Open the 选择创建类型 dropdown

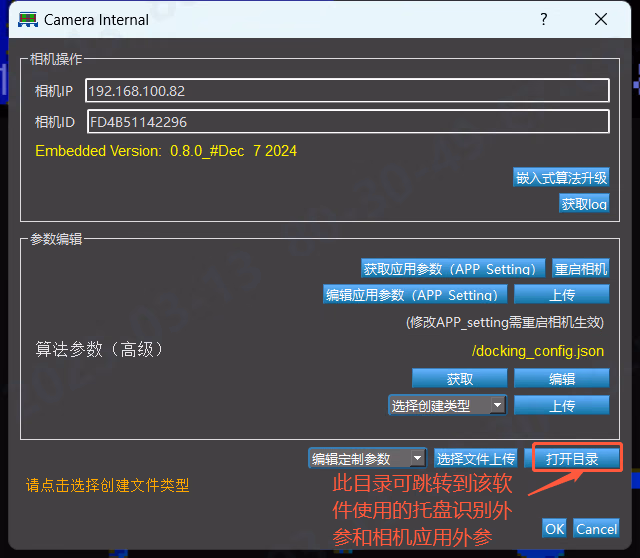click(447, 405)
